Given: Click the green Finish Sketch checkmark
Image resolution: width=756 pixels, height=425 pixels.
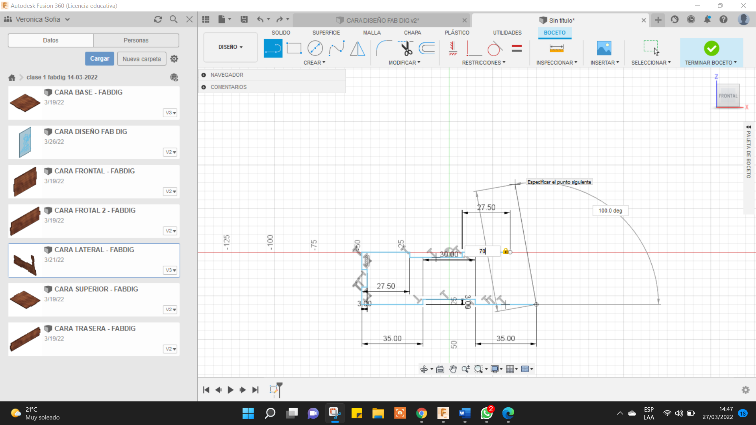Looking at the screenshot, I should tap(711, 48).
